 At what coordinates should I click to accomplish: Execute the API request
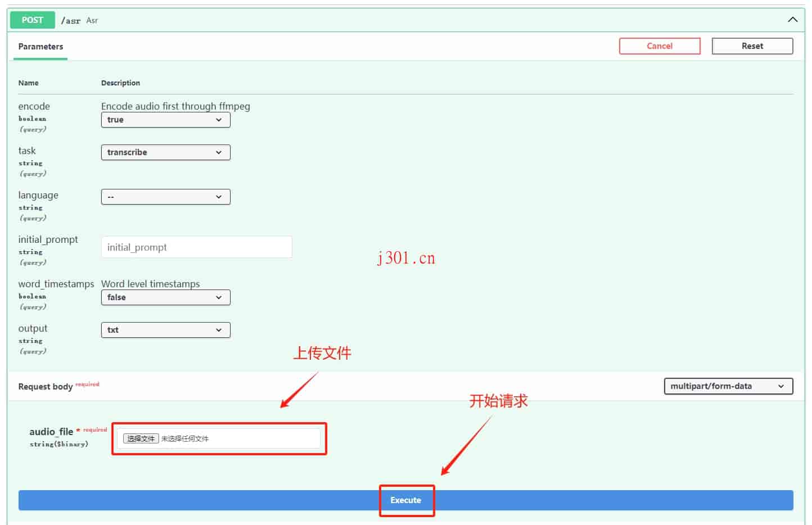405,500
